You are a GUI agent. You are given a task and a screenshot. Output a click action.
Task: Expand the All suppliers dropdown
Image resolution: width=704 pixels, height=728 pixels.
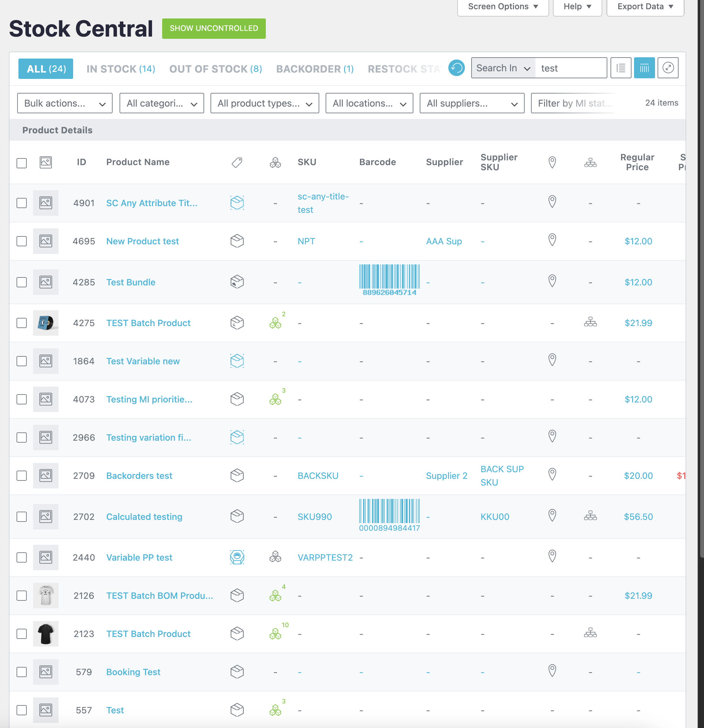pos(472,103)
